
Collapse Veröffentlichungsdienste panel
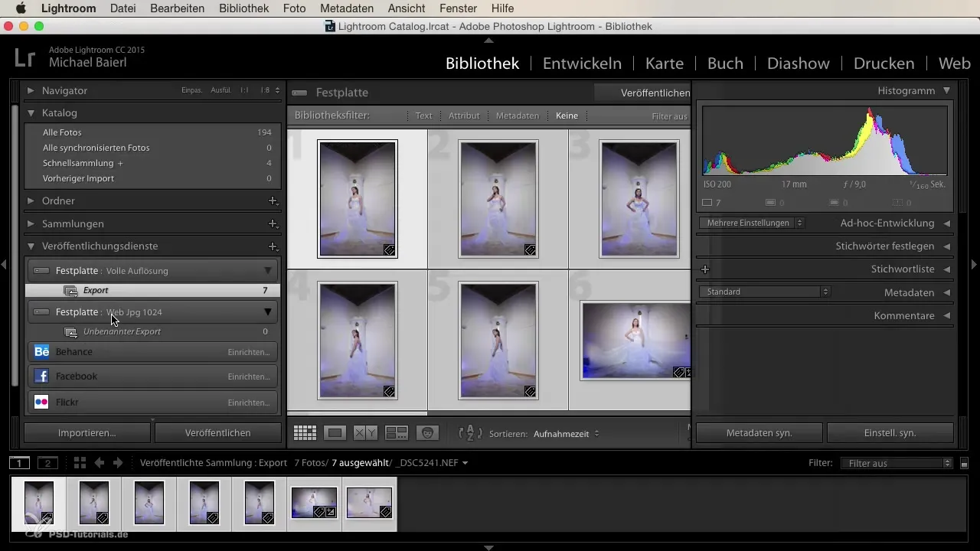31,246
